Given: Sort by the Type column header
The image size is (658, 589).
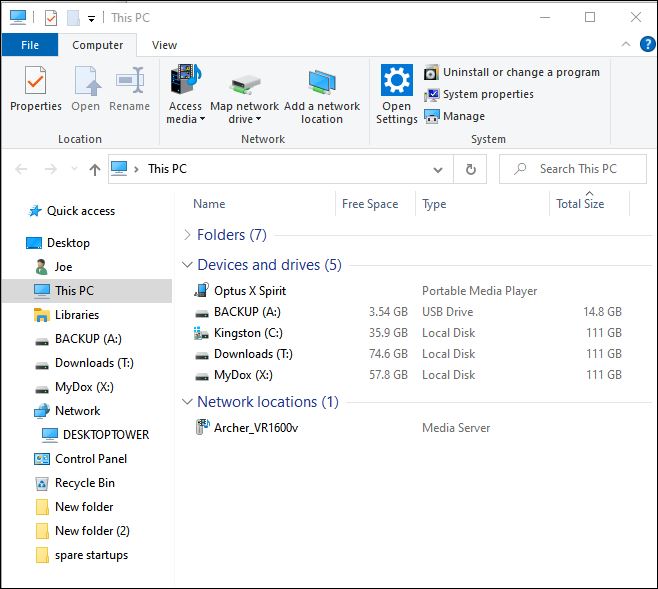Looking at the screenshot, I should (x=434, y=204).
